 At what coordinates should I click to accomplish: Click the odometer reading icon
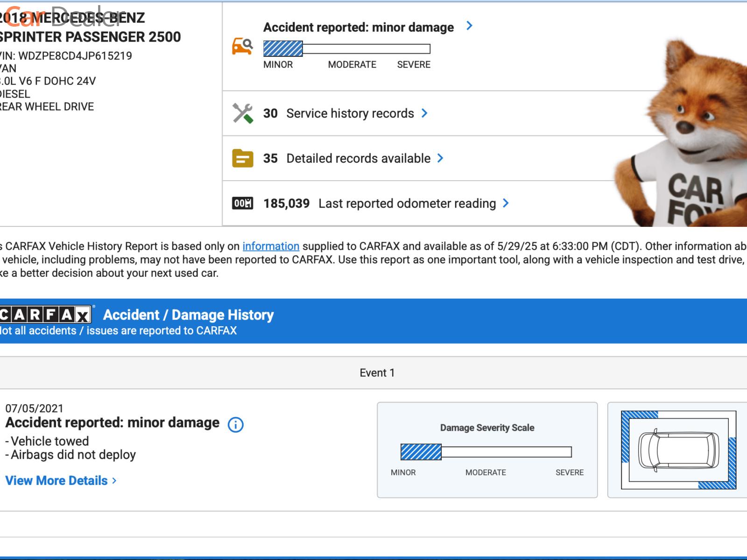242,203
